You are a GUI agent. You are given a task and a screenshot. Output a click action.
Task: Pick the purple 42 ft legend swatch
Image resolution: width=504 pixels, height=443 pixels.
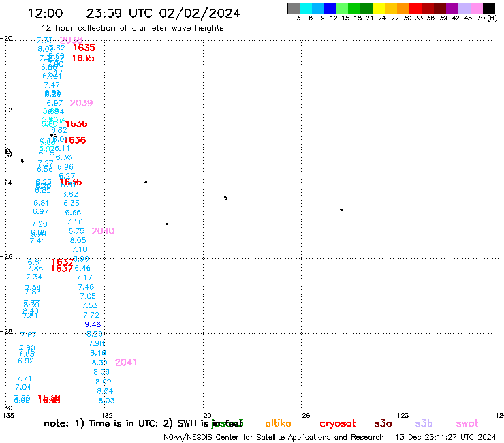tap(452, 8)
